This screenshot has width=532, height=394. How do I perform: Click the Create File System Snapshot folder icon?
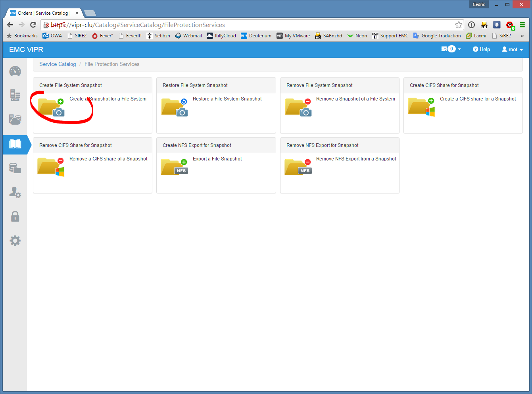click(51, 107)
